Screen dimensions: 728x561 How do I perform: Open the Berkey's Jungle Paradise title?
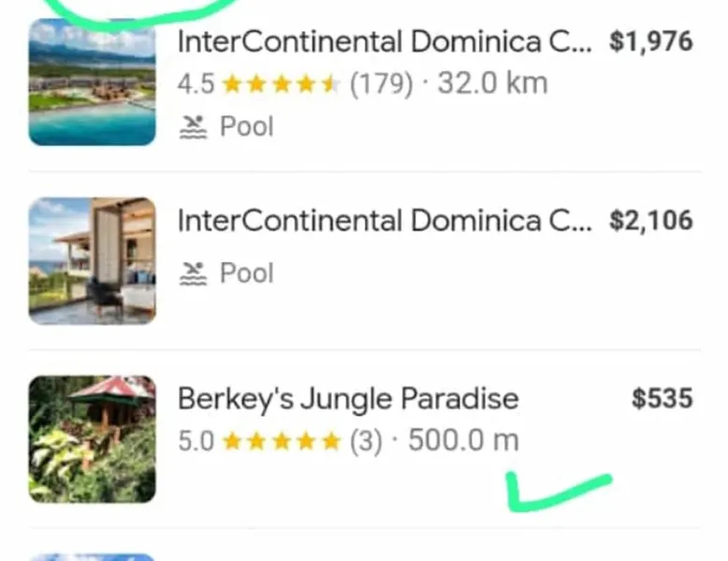tap(348, 399)
